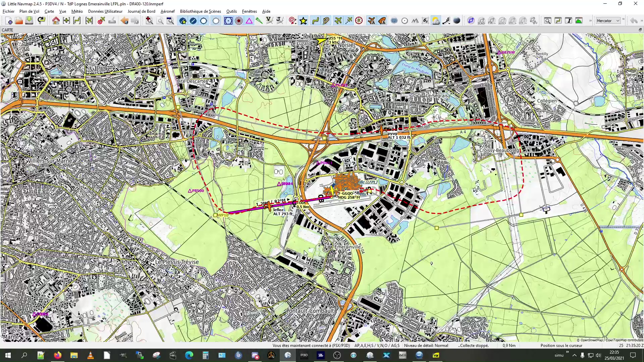The image size is (644, 362).
Task: Toggle the map grid globe icon
Action: [x=394, y=21]
